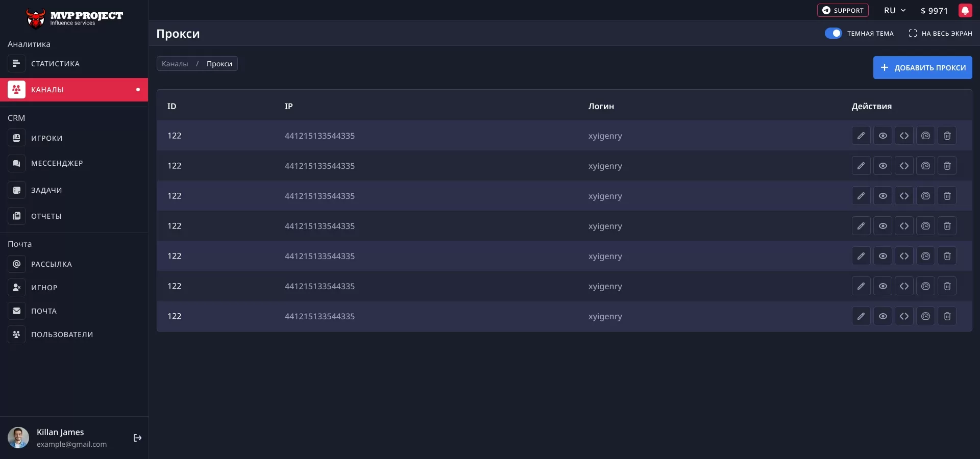The image size is (980, 459).
Task: Show the fourth proxy row via its eye icon
Action: point(883,226)
